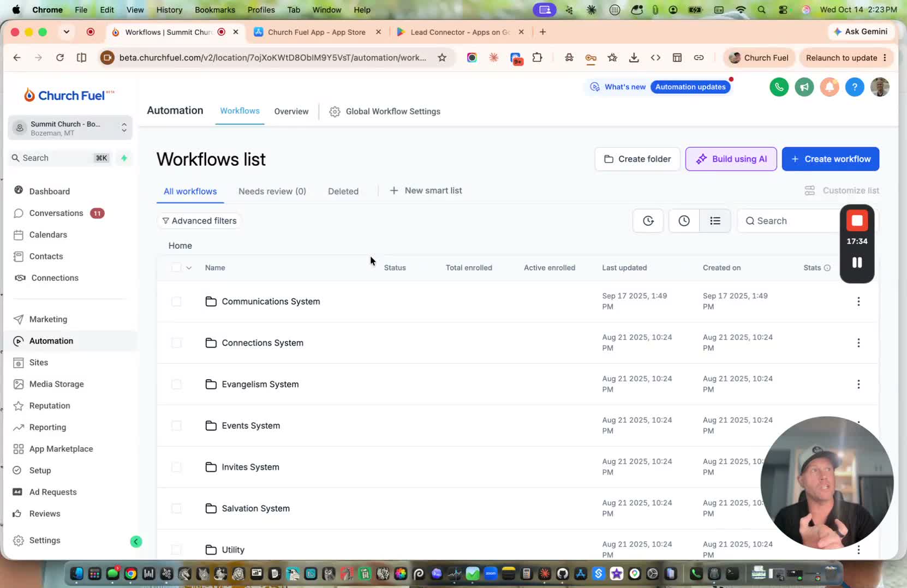Open the megaphone announcements icon
This screenshot has height=588, width=907.
[x=804, y=87]
